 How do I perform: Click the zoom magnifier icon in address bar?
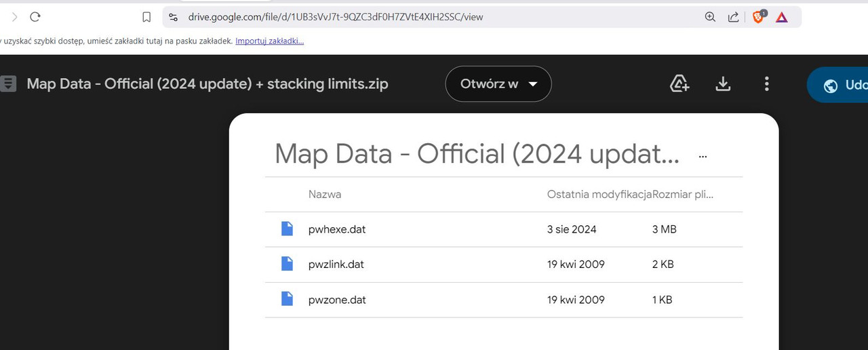pos(710,17)
